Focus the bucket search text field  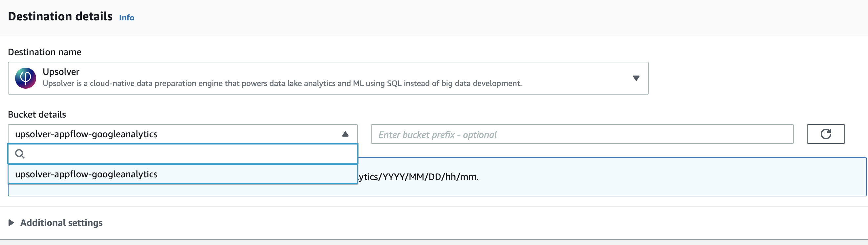183,154
